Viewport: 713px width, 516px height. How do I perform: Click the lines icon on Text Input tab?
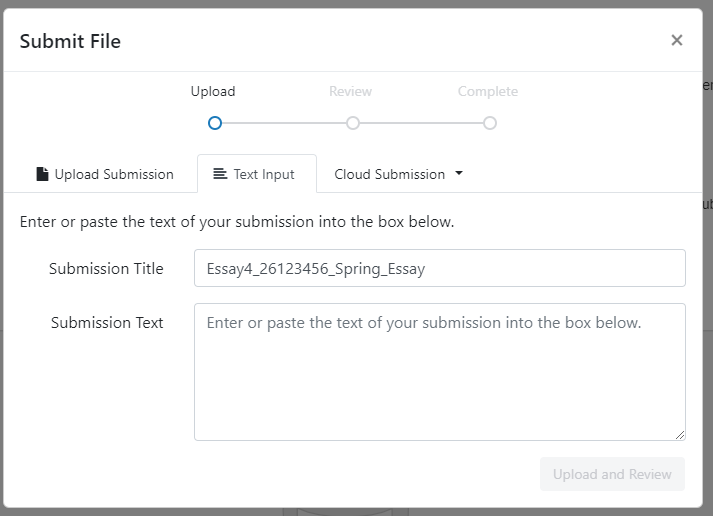coord(220,174)
